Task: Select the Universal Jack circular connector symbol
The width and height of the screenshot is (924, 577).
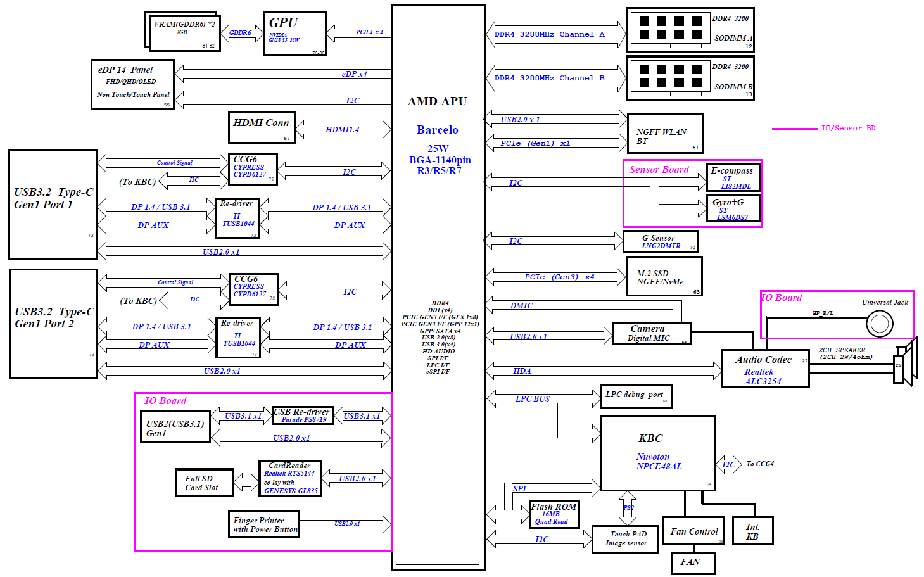Action: pos(879,324)
